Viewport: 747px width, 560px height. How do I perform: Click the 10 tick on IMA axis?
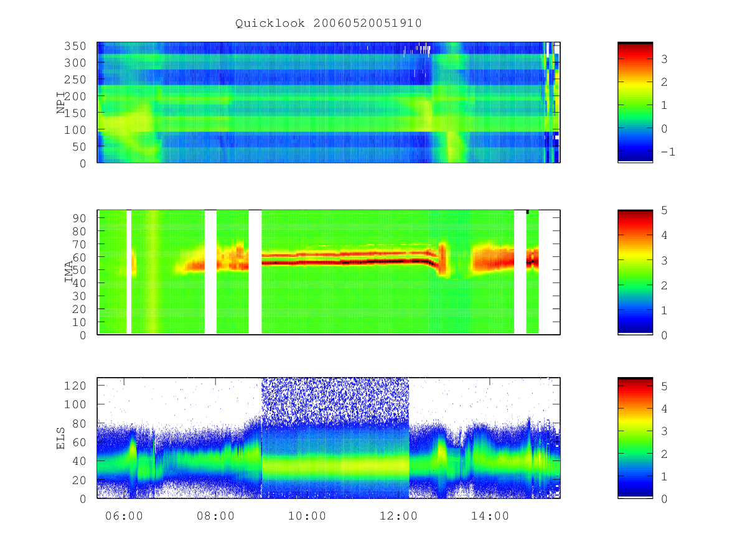[80, 322]
